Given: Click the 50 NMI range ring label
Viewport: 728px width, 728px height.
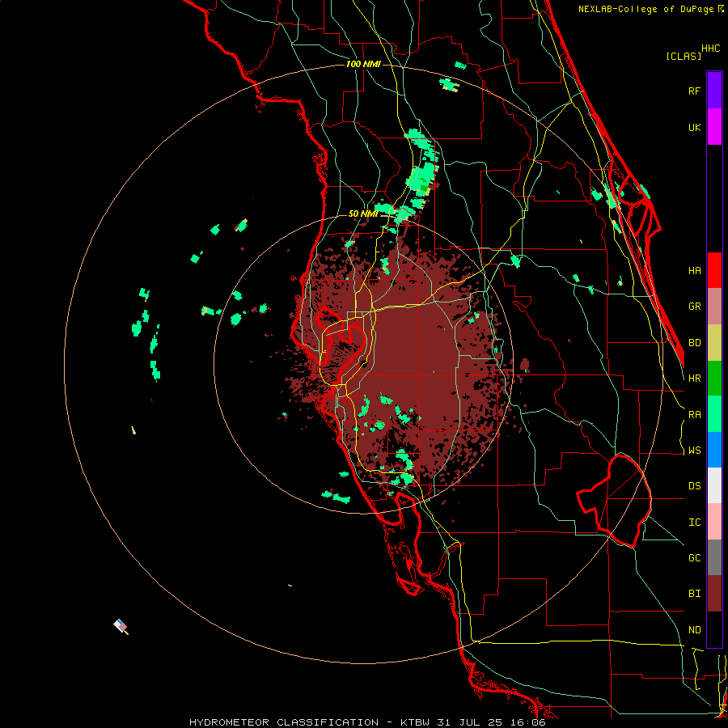Looking at the screenshot, I should 363,214.
